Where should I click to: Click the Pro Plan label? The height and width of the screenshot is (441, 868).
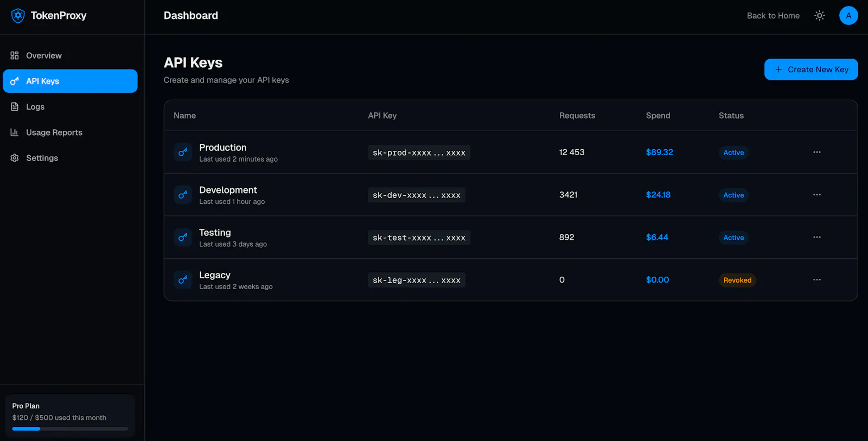coord(25,406)
